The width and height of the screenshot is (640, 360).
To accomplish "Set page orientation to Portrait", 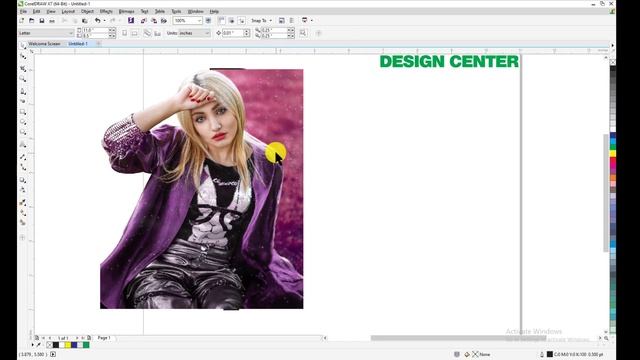I will (x=124, y=33).
